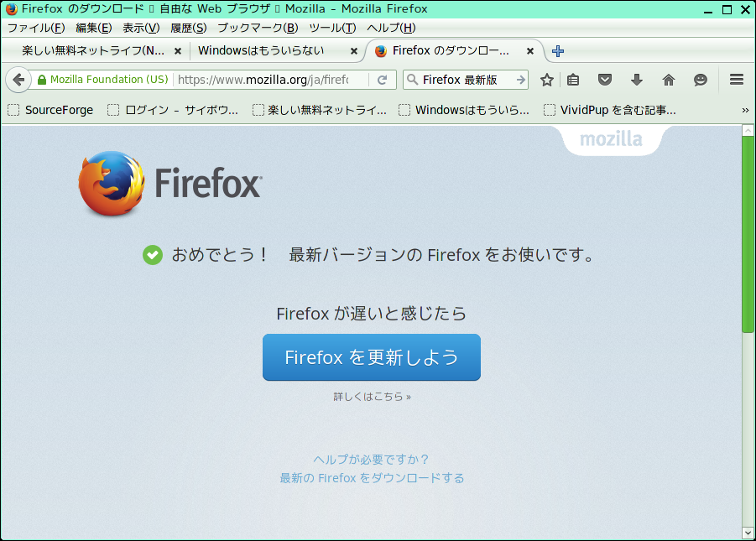756x541 pixels.
Task: Open the 編集(E) menu
Action: (x=94, y=28)
